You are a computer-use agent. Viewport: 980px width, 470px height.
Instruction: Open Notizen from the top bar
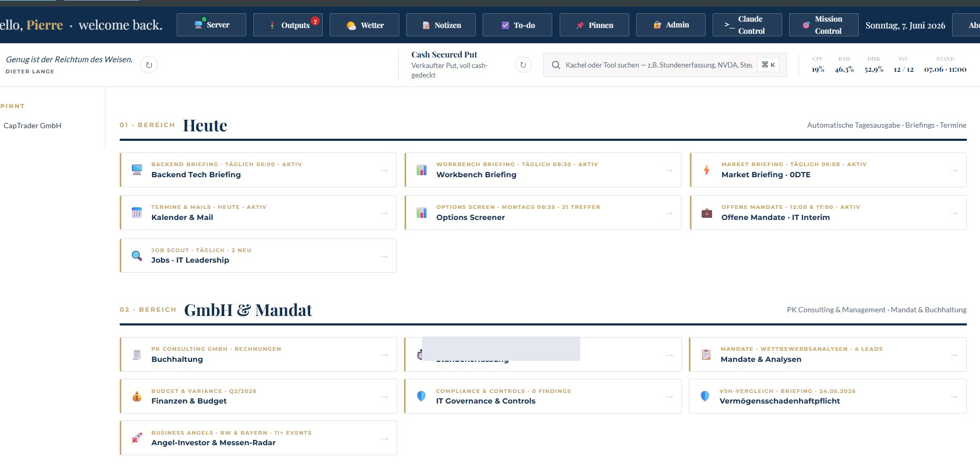tap(441, 25)
